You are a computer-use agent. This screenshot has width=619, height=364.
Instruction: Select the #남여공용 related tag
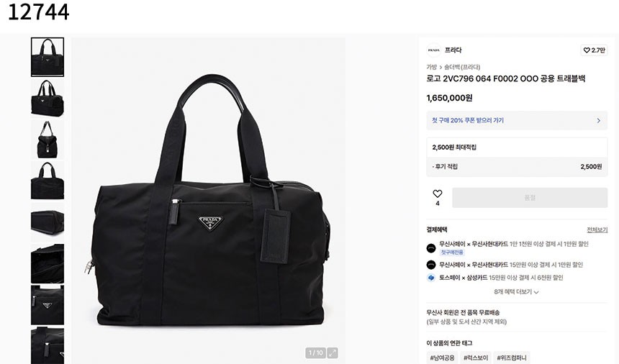pyautogui.click(x=442, y=358)
